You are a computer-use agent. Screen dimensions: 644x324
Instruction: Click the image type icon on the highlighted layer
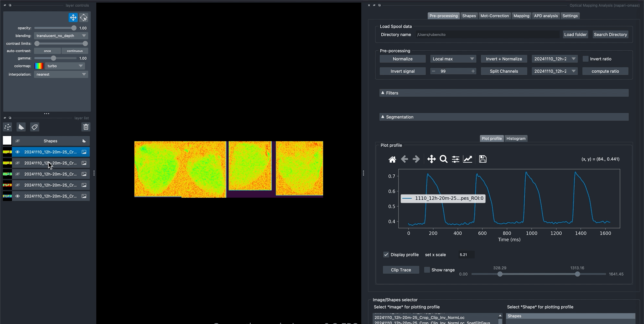pos(84,152)
